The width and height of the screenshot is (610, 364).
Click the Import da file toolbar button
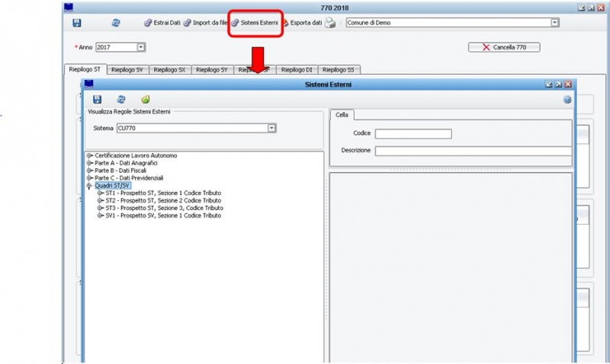tap(205, 23)
